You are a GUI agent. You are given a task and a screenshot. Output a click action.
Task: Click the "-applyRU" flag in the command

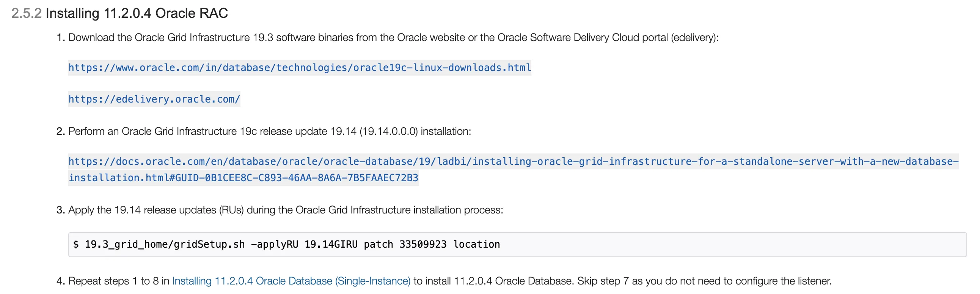[275, 245]
